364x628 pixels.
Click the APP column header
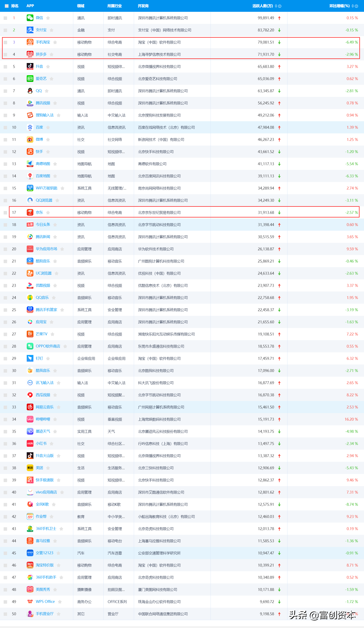coord(30,6)
